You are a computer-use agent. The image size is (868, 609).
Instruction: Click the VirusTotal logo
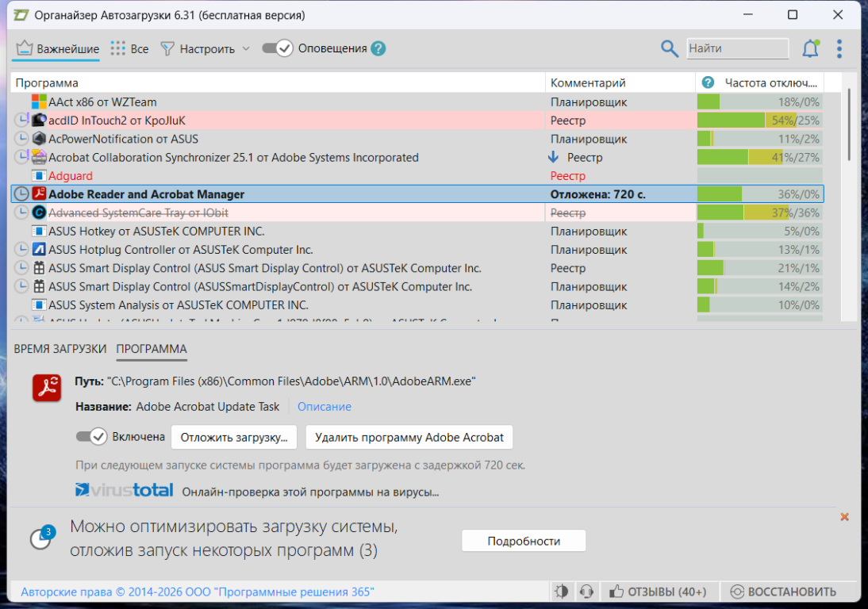coord(124,490)
